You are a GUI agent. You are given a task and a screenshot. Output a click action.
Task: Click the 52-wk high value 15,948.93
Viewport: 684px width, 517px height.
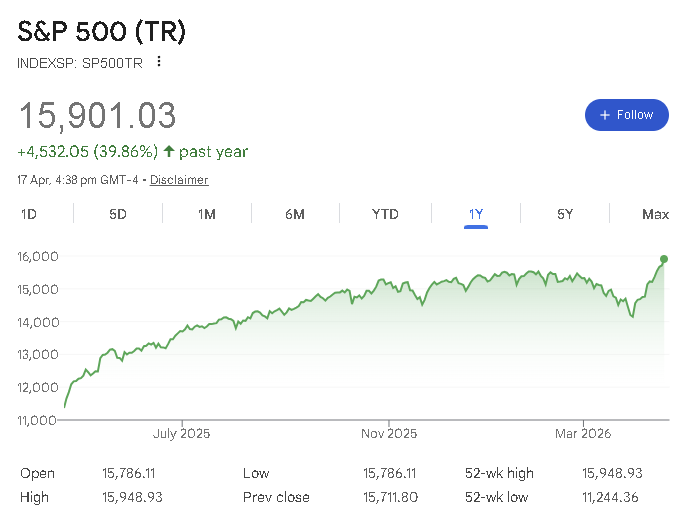pos(612,473)
